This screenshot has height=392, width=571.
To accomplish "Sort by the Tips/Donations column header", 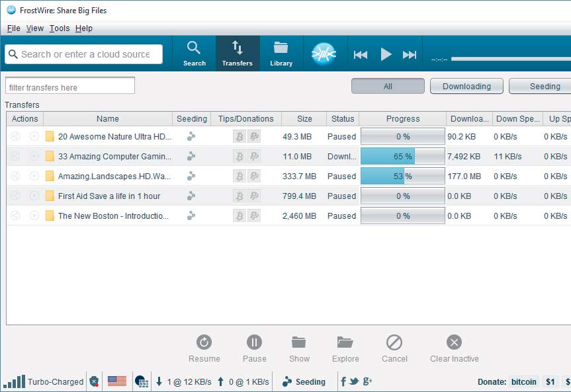I will [246, 118].
